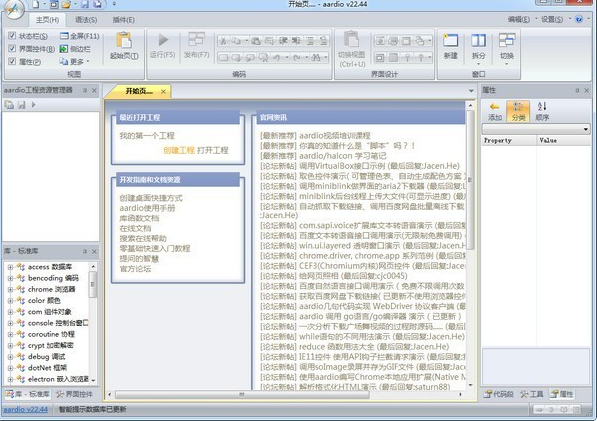Screen dimensions: 597x421
Task: Open the 更多 dropdown in 视图 group
Action: [75, 61]
